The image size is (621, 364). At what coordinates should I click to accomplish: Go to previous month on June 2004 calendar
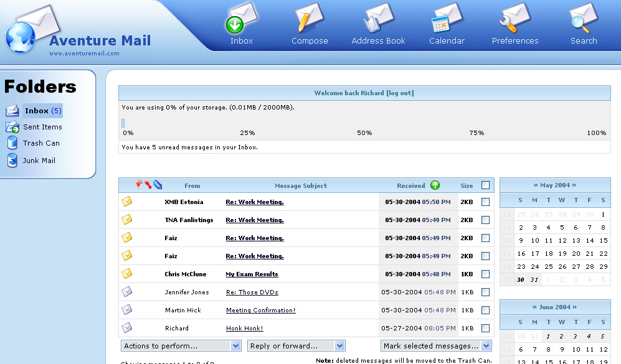pyautogui.click(x=534, y=307)
